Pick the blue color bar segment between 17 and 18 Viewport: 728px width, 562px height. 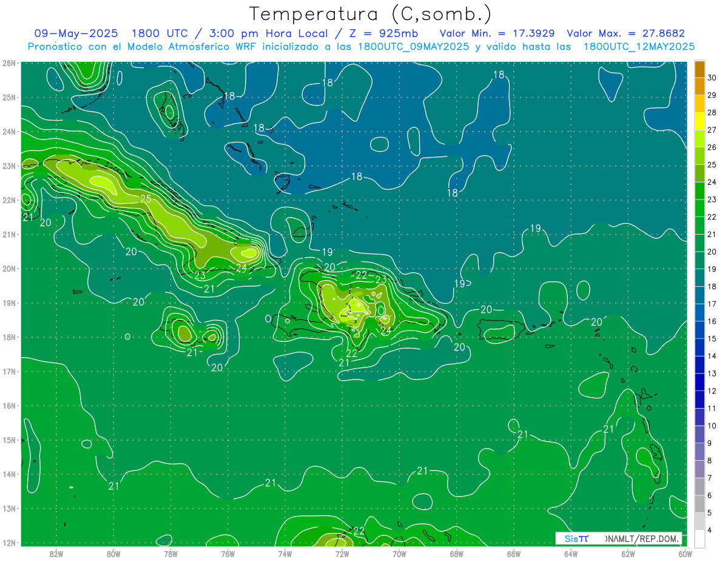coord(699,295)
